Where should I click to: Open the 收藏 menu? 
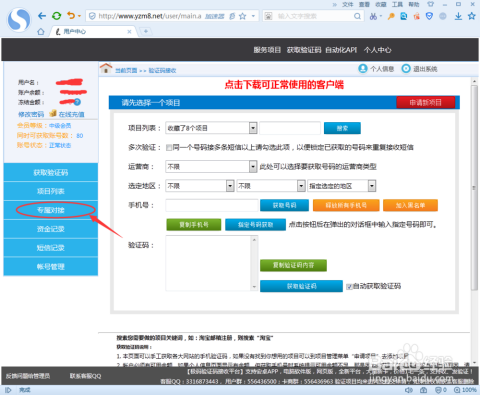381,4
